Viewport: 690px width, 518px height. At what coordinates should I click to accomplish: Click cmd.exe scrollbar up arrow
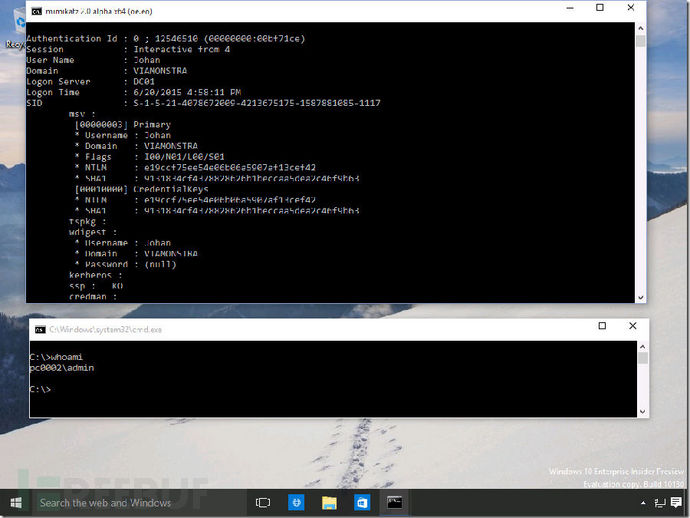click(642, 347)
